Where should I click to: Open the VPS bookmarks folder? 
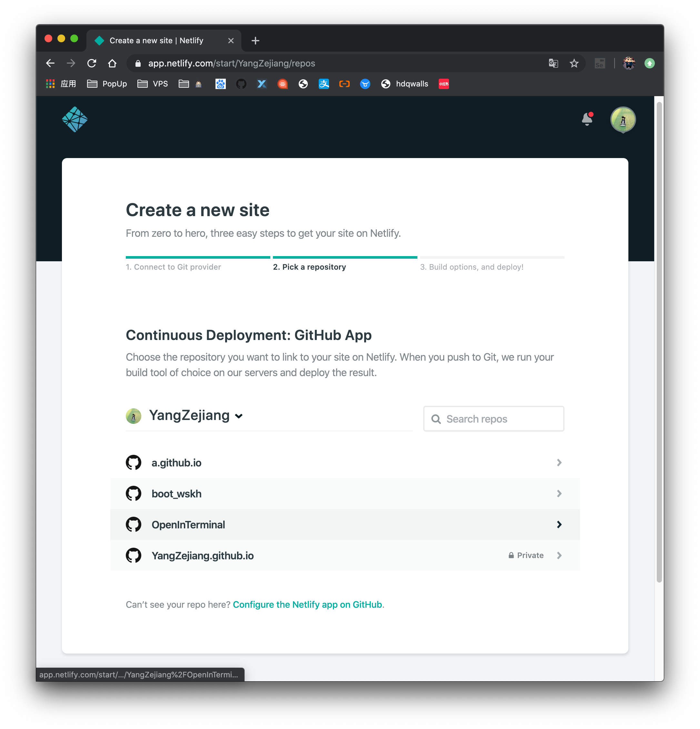tap(153, 84)
